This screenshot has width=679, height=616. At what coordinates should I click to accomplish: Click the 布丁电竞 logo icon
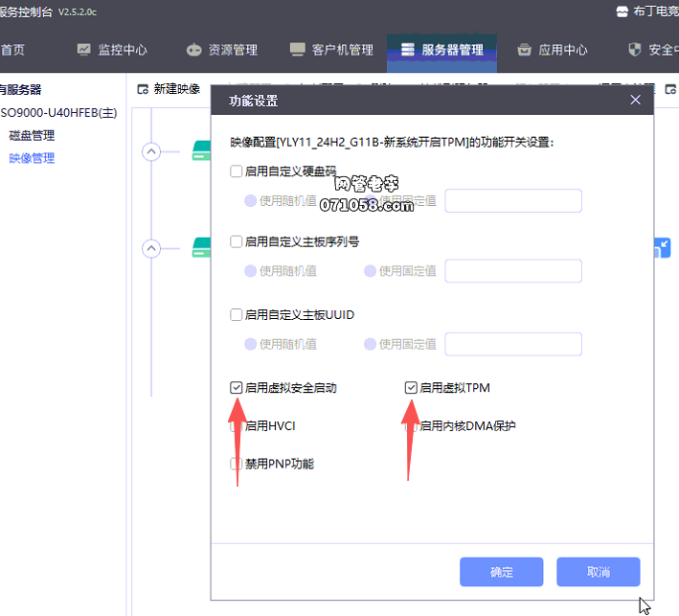click(x=622, y=11)
